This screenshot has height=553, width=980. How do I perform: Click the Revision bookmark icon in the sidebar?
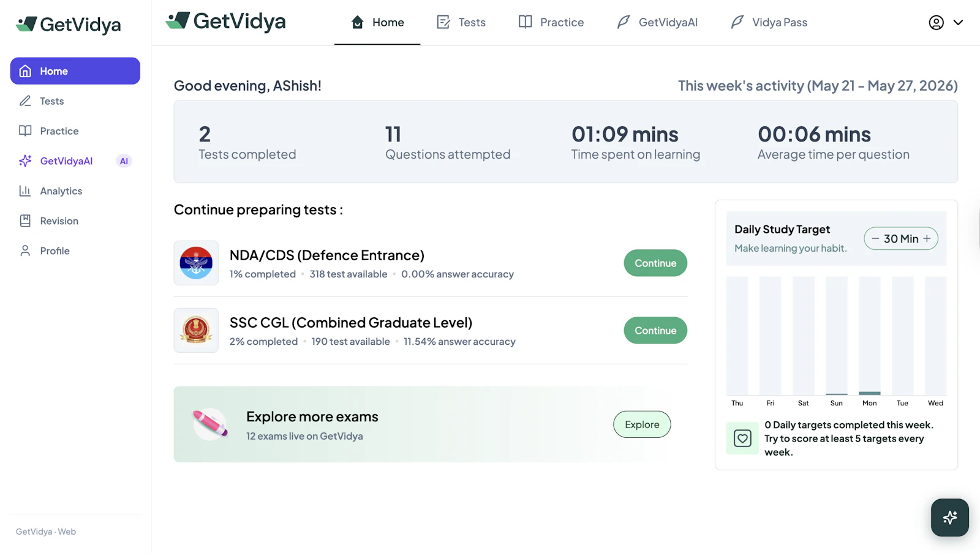click(x=25, y=221)
